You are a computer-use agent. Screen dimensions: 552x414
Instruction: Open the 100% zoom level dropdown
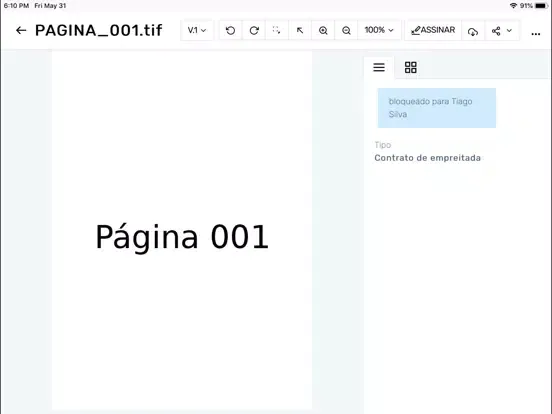coord(379,30)
